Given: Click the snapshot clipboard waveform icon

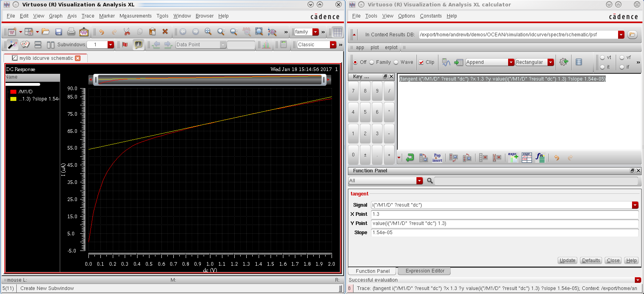Looking at the screenshot, I should (x=84, y=32).
